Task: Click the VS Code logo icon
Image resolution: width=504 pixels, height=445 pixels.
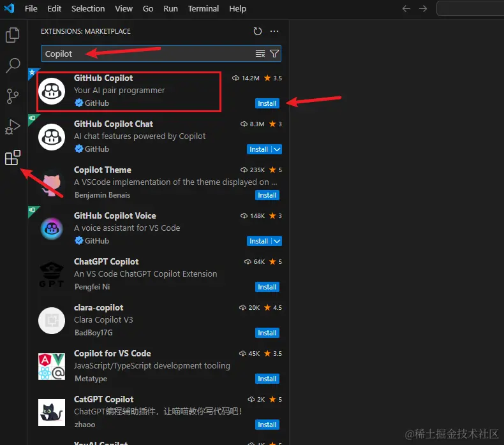Action: coord(9,8)
